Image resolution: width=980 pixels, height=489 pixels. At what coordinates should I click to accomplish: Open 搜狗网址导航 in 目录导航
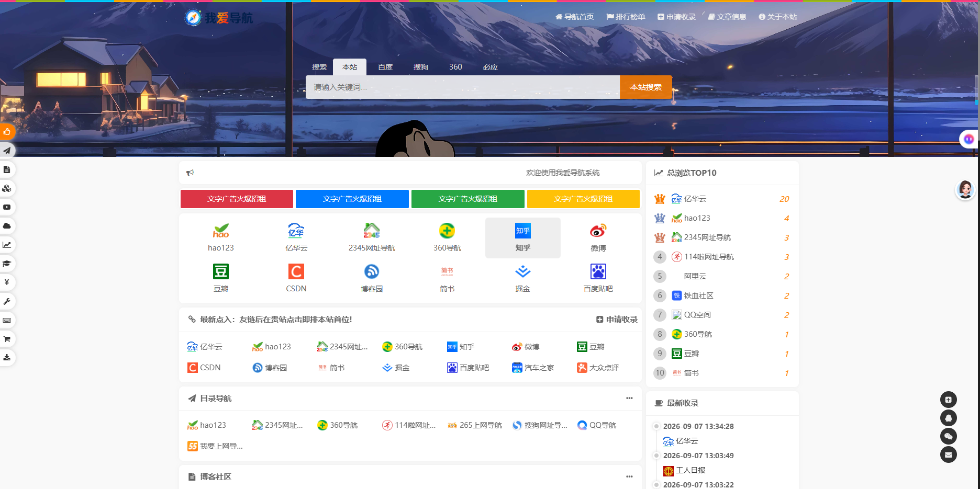(x=540, y=425)
